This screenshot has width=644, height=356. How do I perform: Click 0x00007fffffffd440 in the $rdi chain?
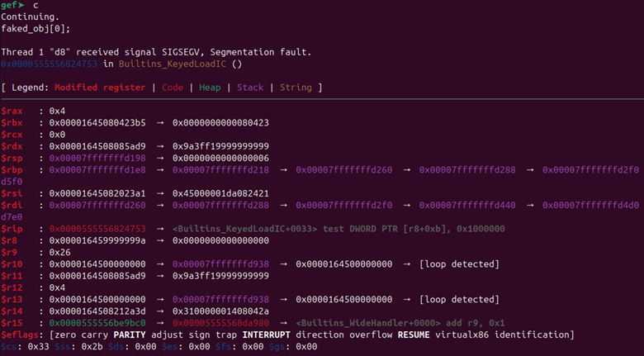click(x=467, y=206)
